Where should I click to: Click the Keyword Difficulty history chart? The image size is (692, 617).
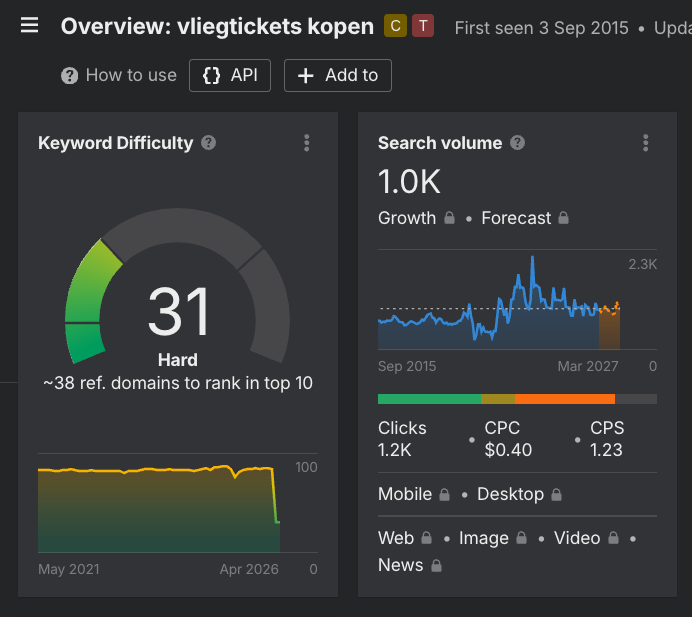click(178, 503)
